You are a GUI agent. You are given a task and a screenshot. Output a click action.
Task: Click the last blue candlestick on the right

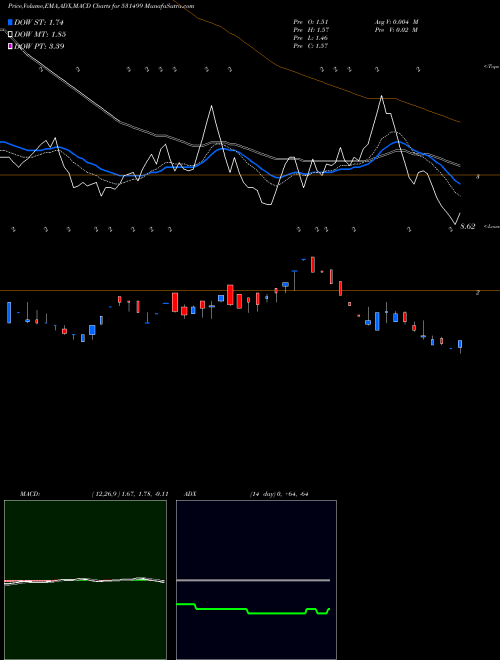click(x=460, y=345)
